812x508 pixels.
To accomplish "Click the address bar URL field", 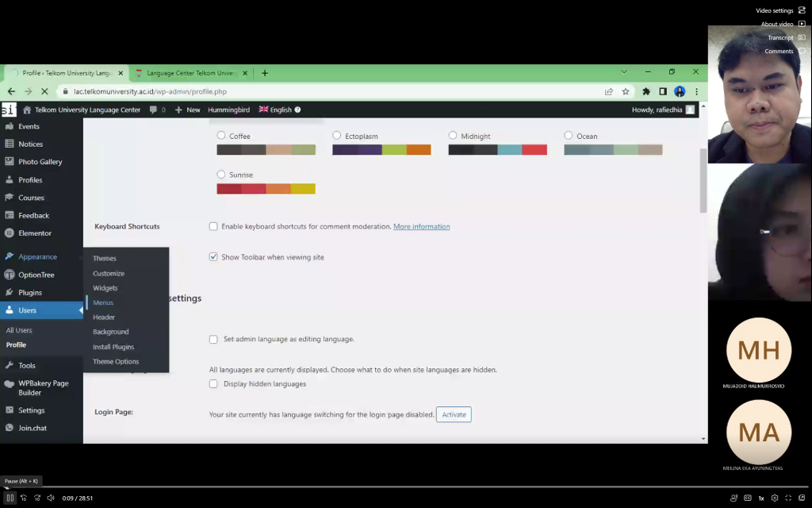I will [331, 91].
